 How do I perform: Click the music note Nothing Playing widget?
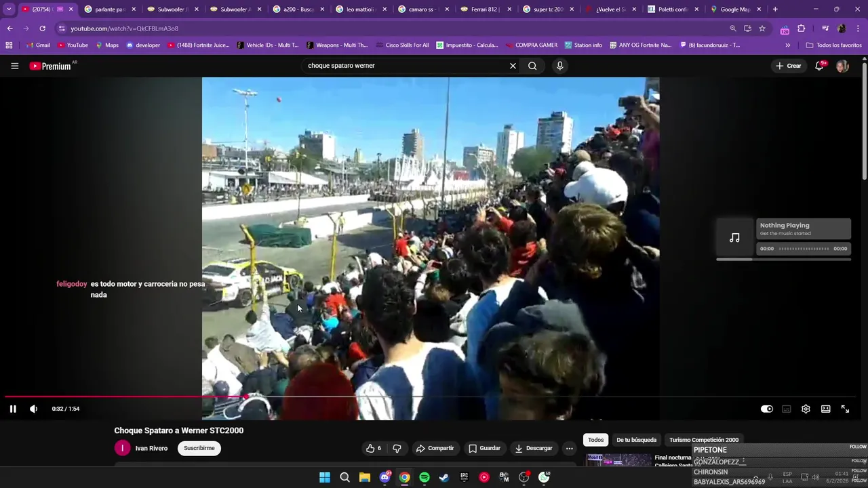pyautogui.click(x=734, y=237)
